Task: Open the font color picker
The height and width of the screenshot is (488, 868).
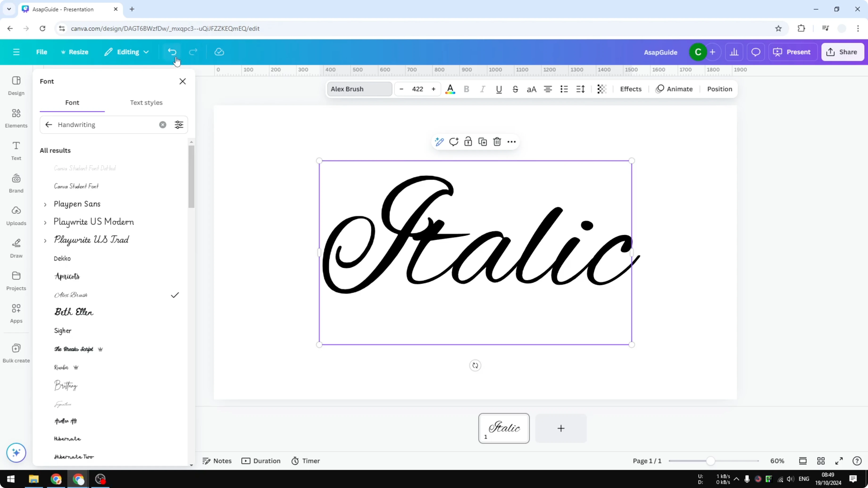Action: 450,89
